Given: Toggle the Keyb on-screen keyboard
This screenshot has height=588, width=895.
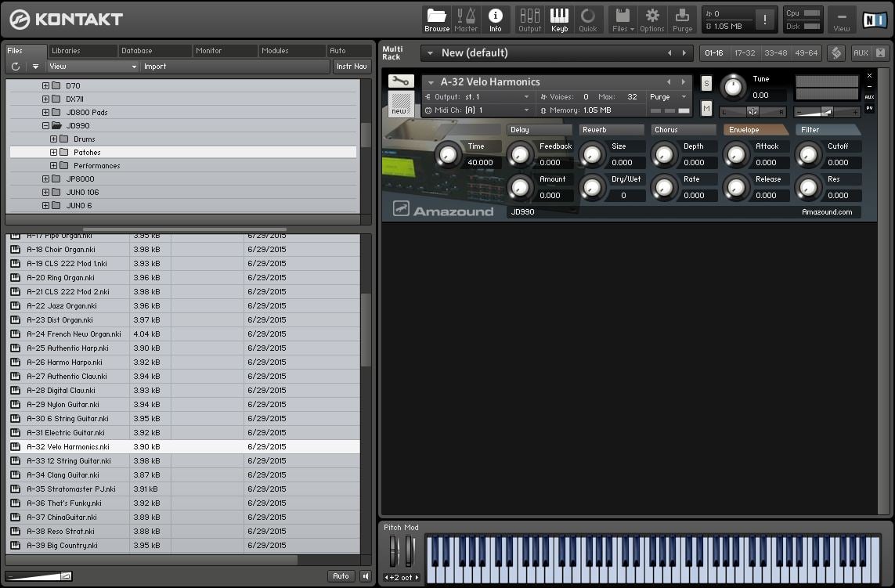Looking at the screenshot, I should tap(559, 20).
